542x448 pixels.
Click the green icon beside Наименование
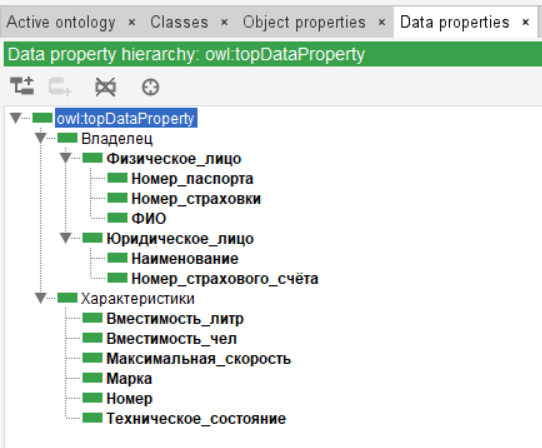tap(117, 258)
